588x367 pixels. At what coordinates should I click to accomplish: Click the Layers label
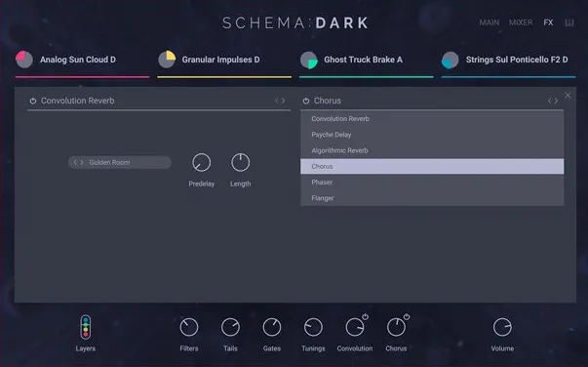(86, 348)
